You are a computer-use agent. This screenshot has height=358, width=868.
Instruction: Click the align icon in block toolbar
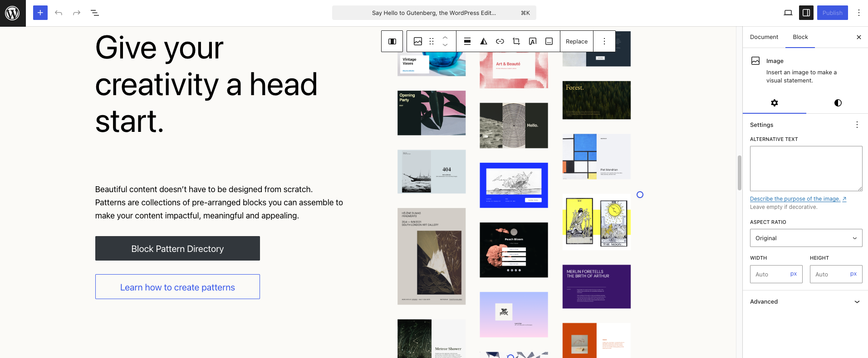tap(467, 41)
